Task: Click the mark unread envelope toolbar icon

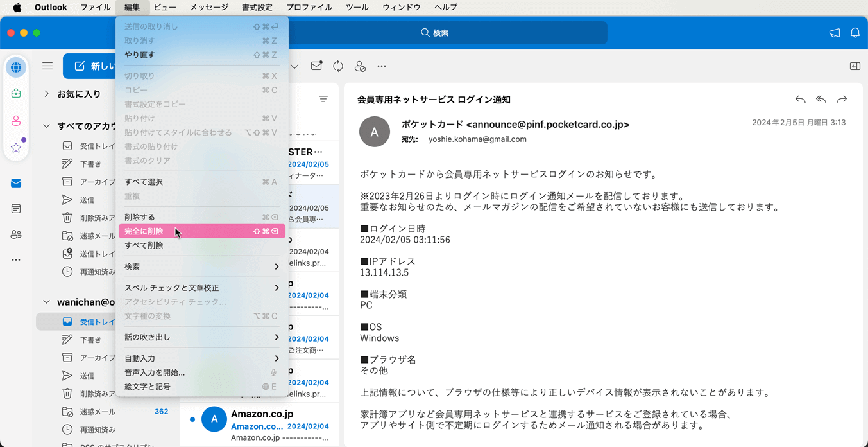Action: coord(316,66)
